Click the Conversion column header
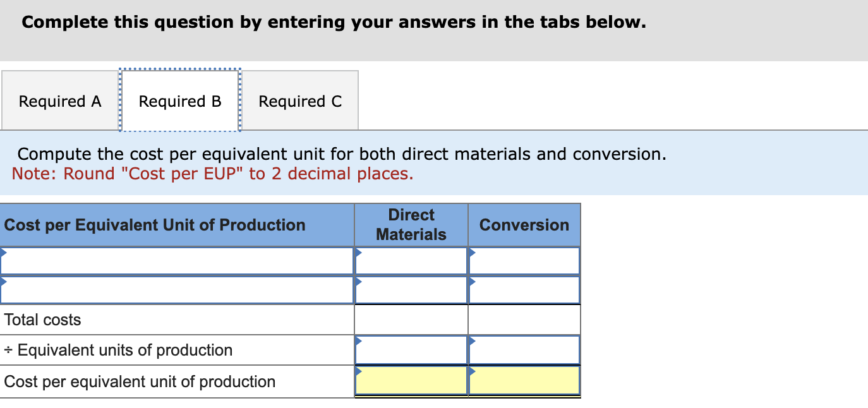This screenshot has height=408, width=868. [x=524, y=225]
